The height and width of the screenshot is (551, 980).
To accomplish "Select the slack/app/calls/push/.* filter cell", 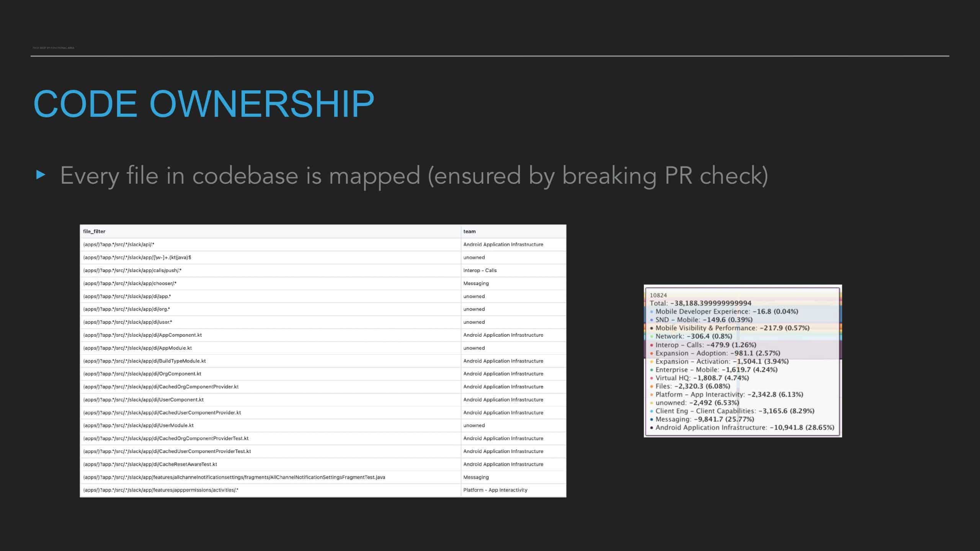I will click(x=270, y=271).
